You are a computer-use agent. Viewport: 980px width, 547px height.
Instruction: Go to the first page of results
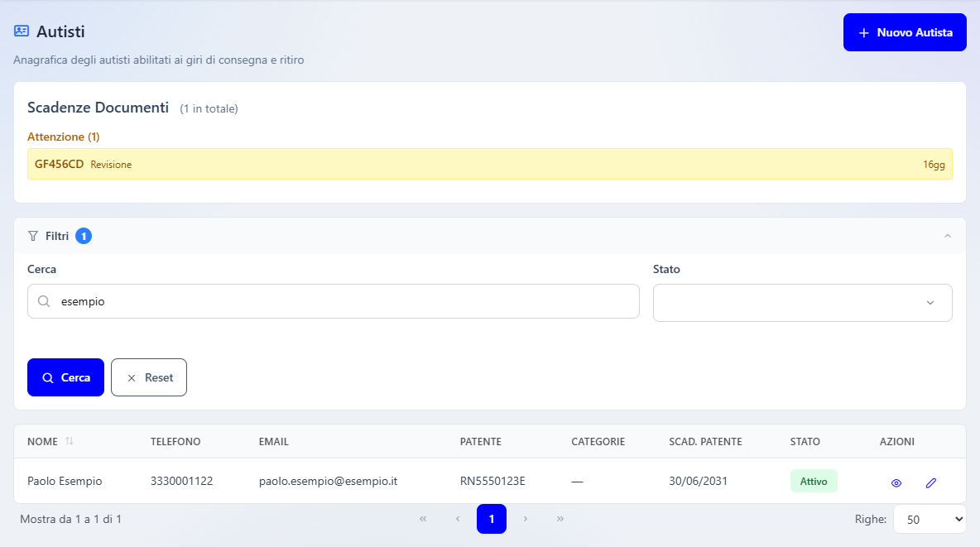(423, 519)
